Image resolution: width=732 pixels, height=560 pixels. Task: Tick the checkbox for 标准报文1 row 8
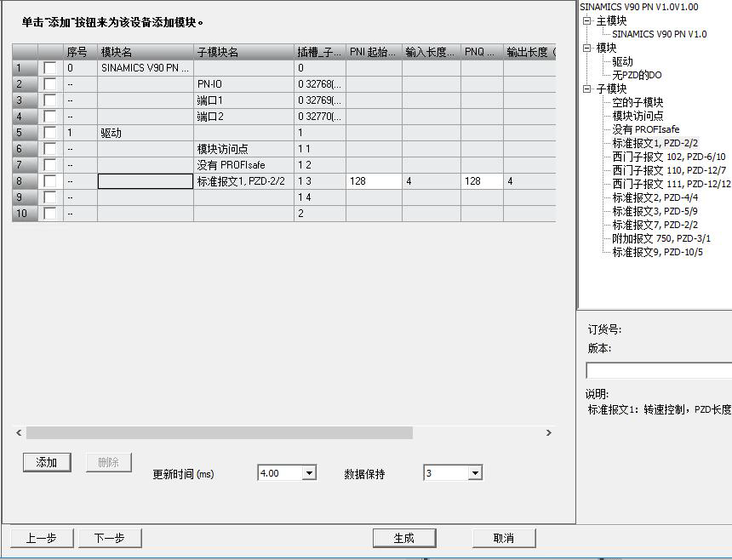(50, 181)
